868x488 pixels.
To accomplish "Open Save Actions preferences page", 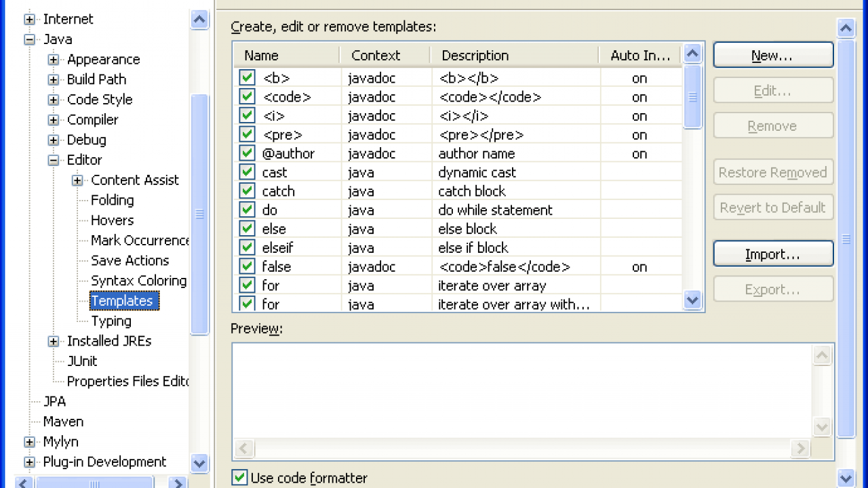I will tap(130, 260).
